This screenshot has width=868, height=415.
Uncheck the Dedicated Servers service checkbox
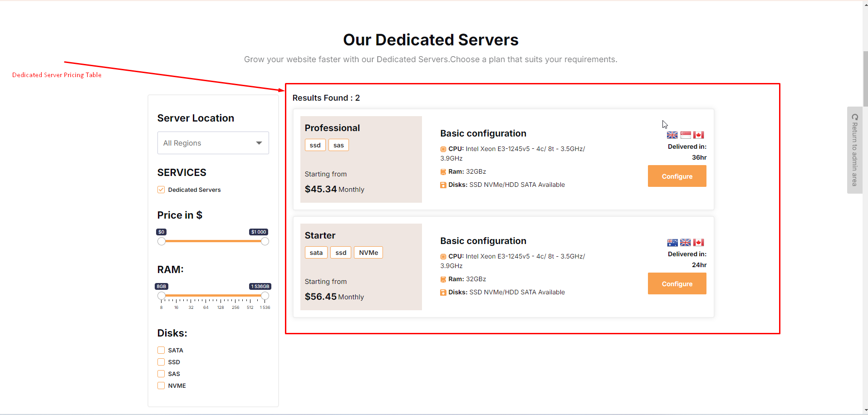tap(161, 190)
